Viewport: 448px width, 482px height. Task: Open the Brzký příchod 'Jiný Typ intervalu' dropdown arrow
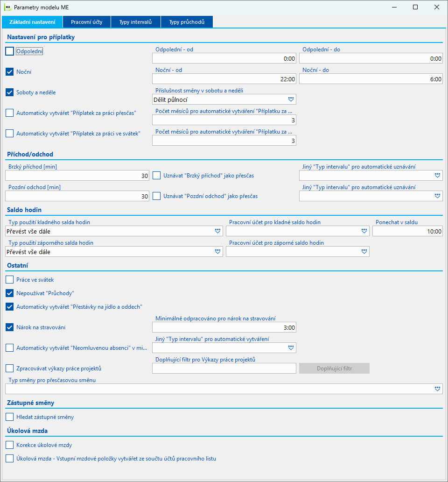click(438, 176)
